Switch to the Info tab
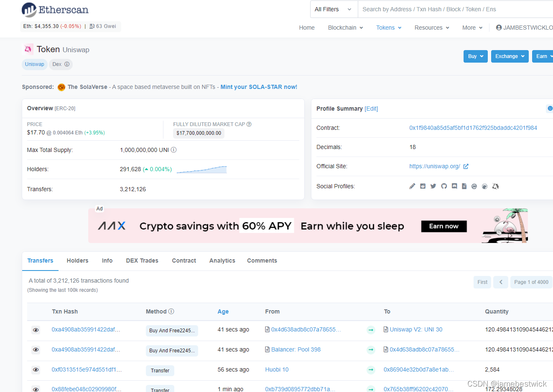 107,260
